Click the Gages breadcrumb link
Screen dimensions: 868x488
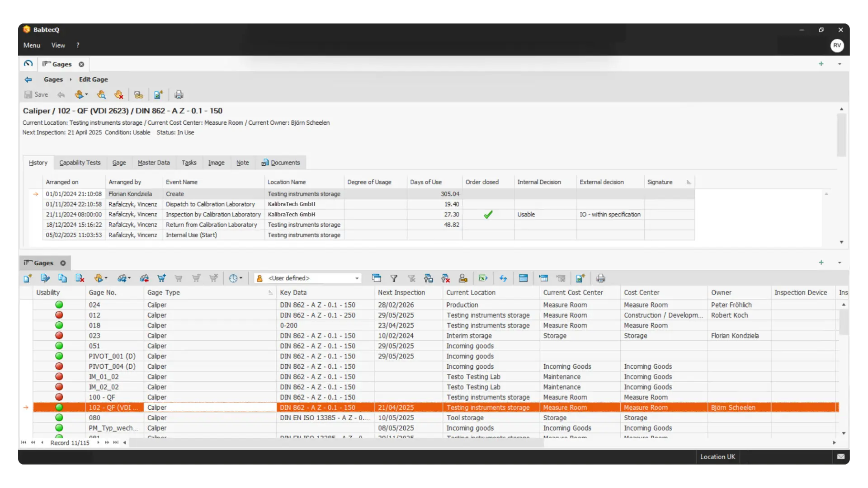point(53,80)
